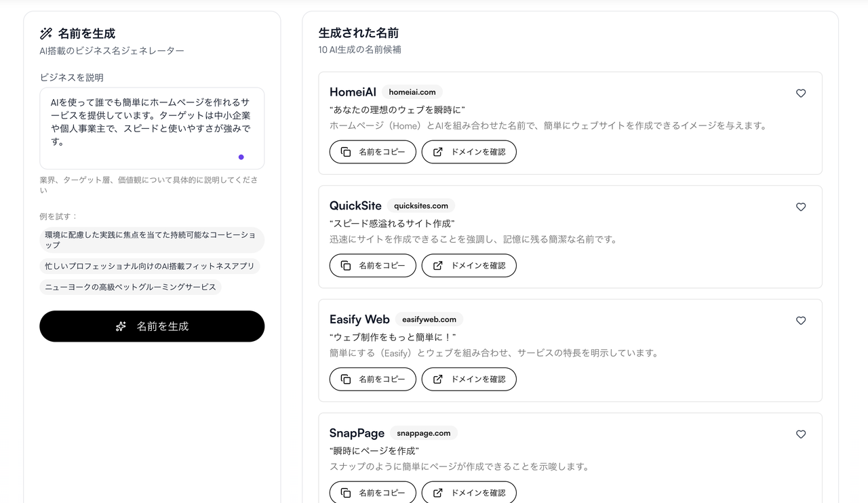Image resolution: width=868 pixels, height=503 pixels.
Task: Click the magic wand icon beside 名前を生成 heading
Action: [x=46, y=33]
